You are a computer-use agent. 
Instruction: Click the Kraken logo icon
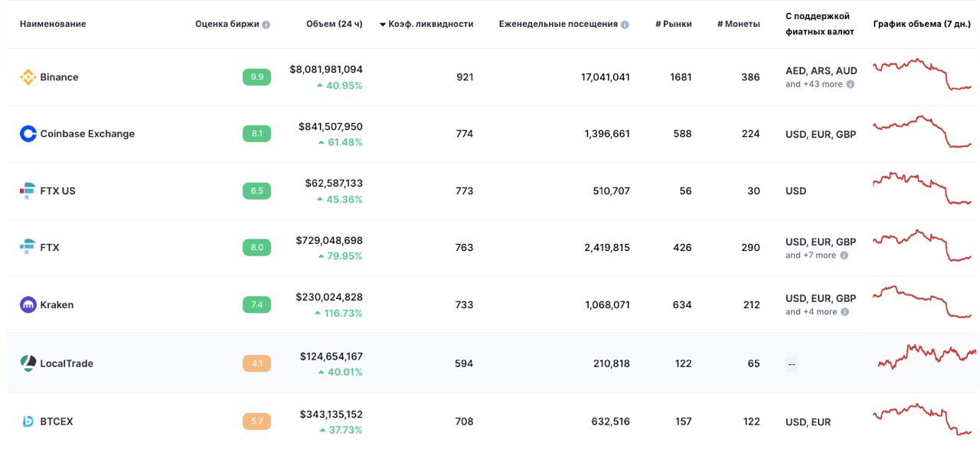click(28, 304)
